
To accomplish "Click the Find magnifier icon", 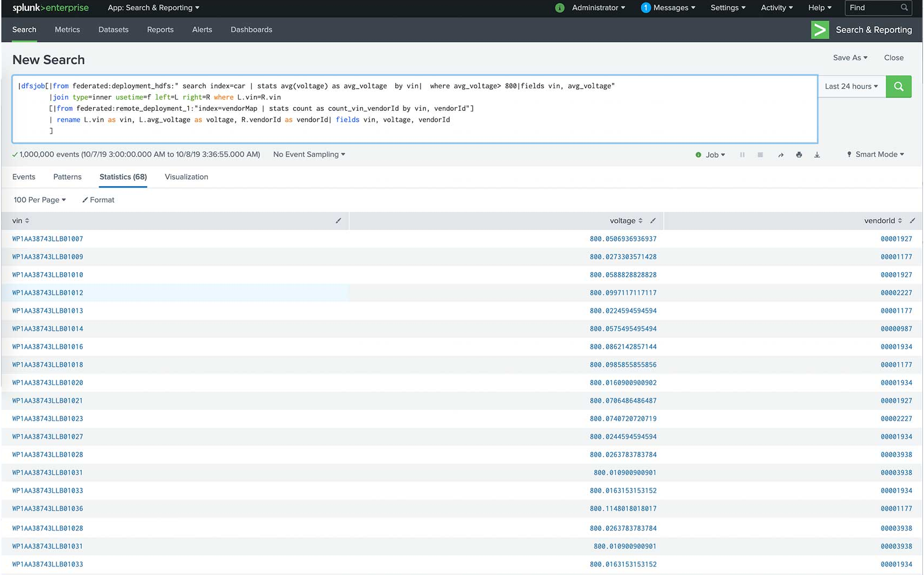I will pyautogui.click(x=904, y=8).
